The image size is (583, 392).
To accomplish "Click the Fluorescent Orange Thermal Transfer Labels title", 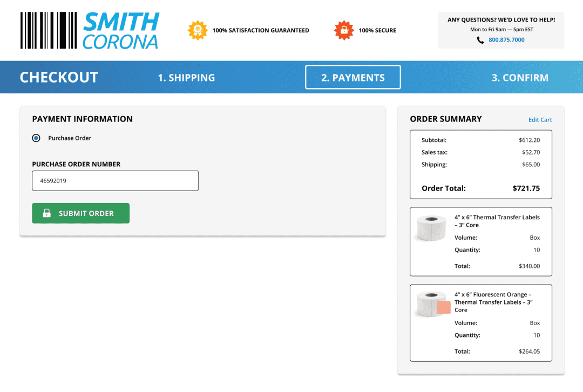I will click(493, 302).
